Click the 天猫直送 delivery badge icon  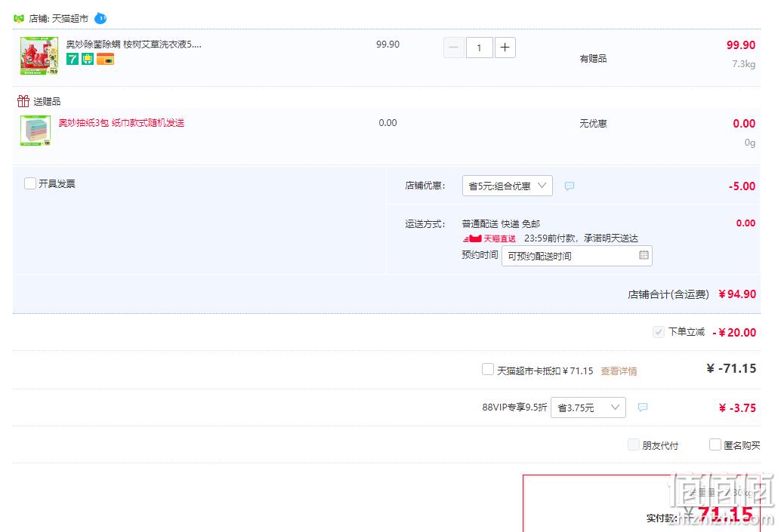[489, 238]
